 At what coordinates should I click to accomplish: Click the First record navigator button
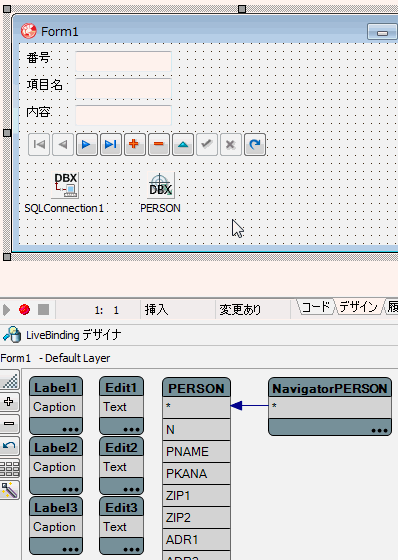[x=39, y=145]
